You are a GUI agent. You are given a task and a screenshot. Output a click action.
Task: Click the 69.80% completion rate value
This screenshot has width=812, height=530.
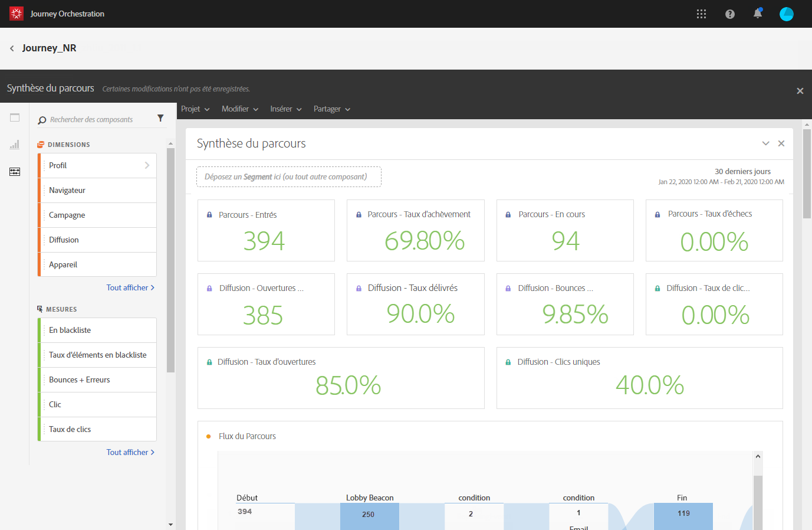(x=425, y=241)
